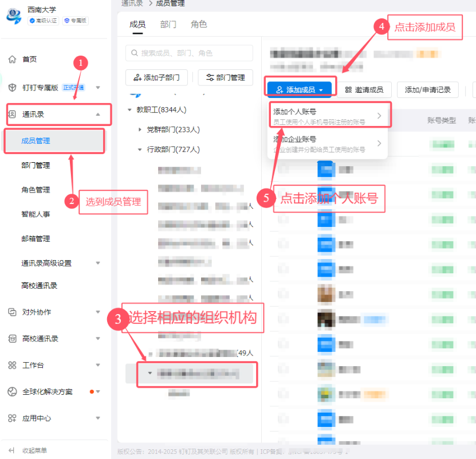Click the 钉钉专属版 cube icon

click(x=12, y=88)
